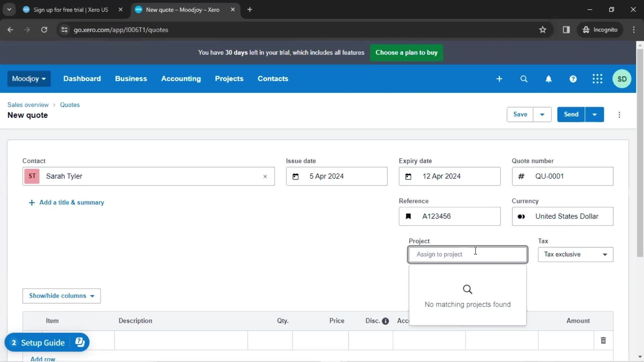
Task: Expand the Send options dropdown arrow
Action: click(594, 115)
